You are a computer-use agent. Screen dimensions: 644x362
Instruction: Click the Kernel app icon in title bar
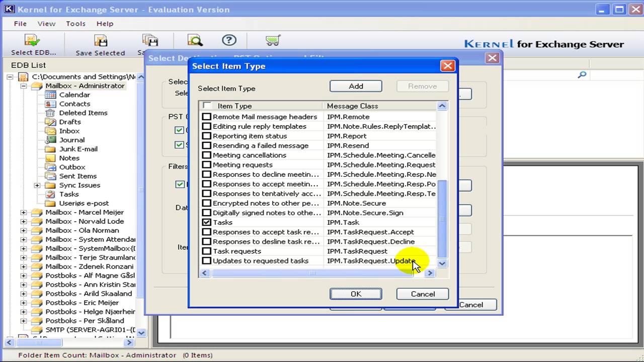[x=9, y=9]
